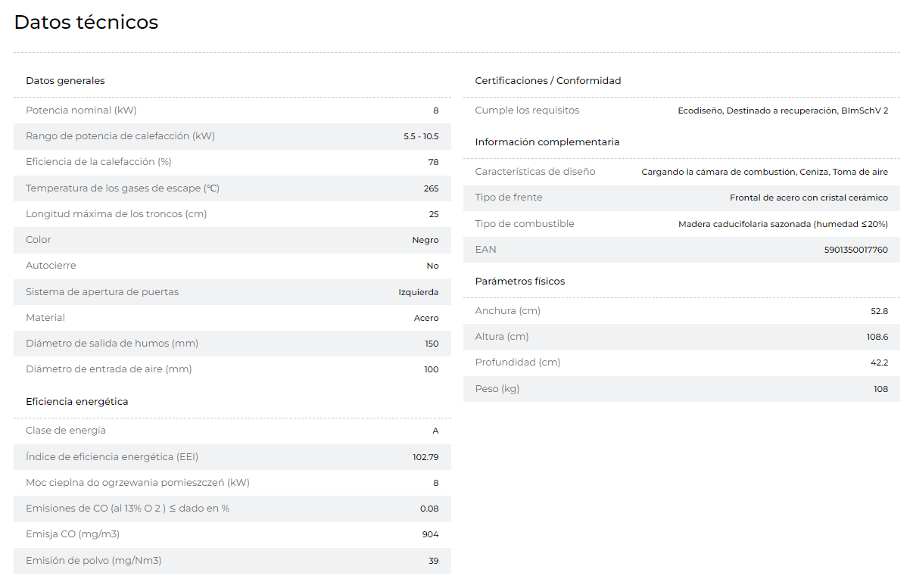The height and width of the screenshot is (588, 910).
Task: Select the dust emission value '39'
Action: coord(434,561)
